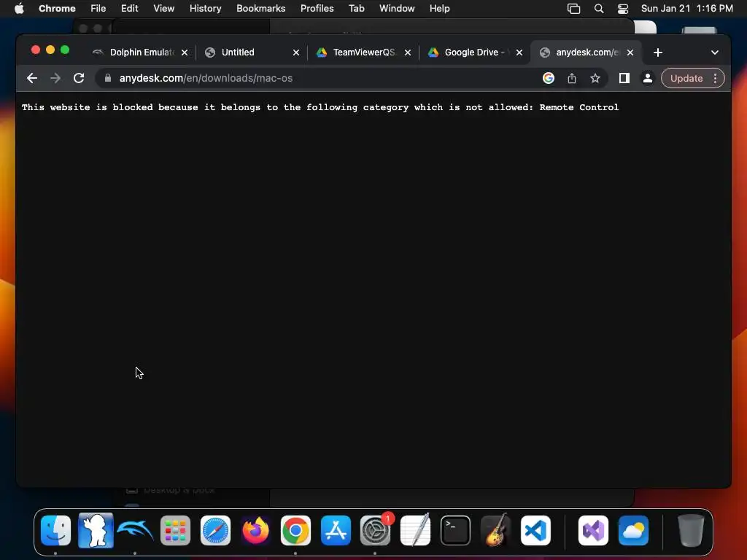Open a new tab with the plus button
747x560 pixels.
(658, 52)
